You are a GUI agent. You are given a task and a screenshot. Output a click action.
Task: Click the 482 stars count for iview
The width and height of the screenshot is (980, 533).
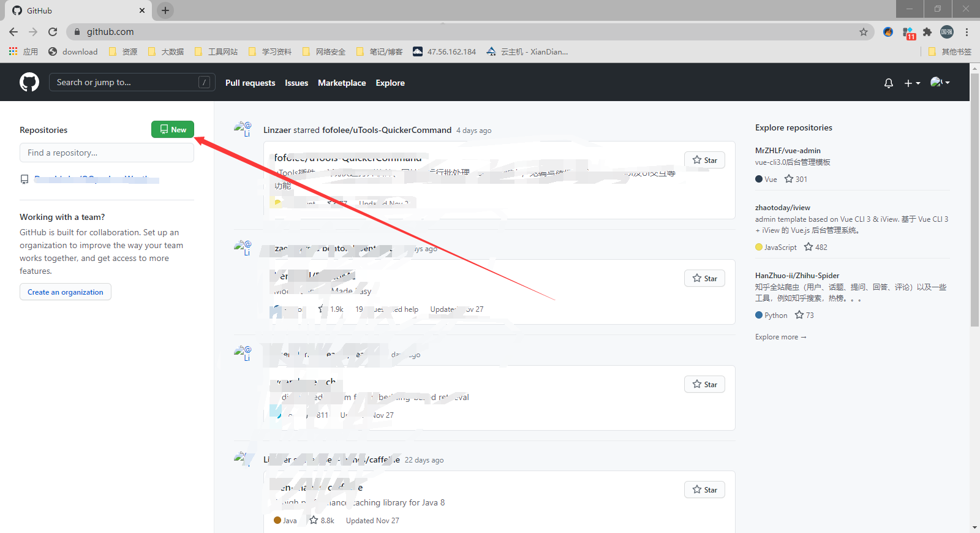[816, 247]
